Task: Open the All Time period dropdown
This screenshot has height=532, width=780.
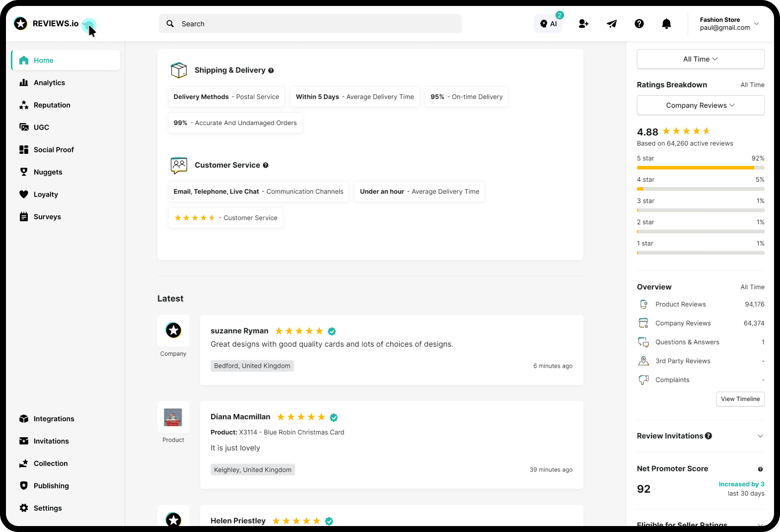Action: point(700,59)
